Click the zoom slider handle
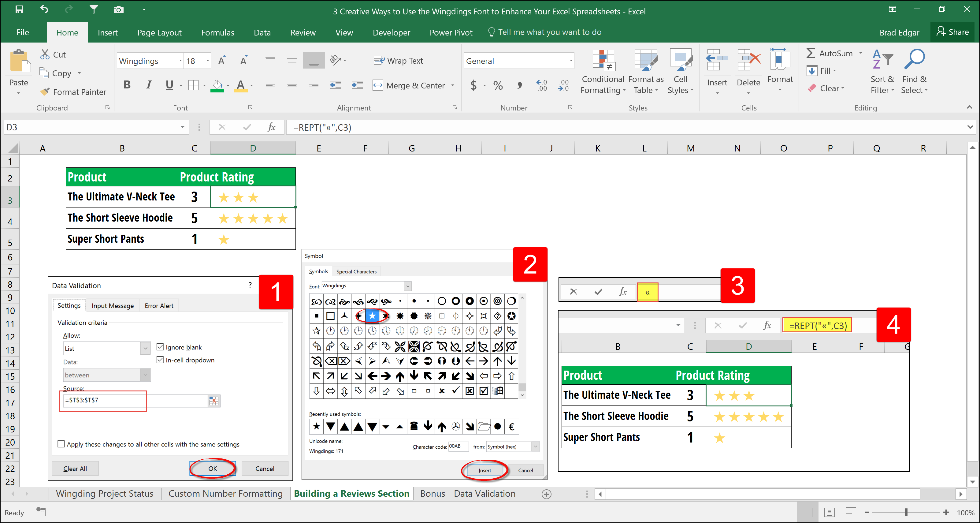Viewport: 980px width, 523px height. click(x=906, y=512)
